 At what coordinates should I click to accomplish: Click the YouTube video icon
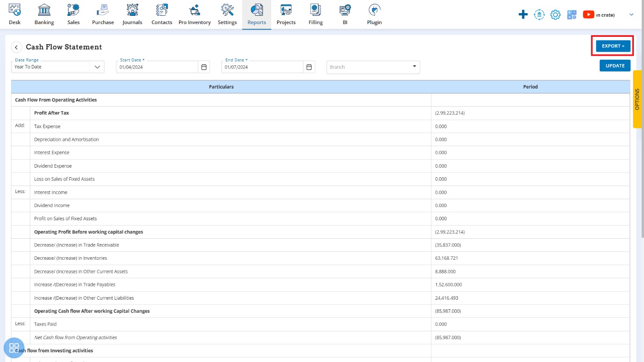(588, 14)
